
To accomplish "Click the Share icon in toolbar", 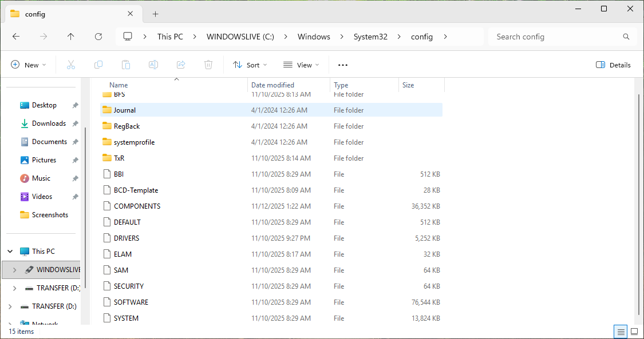I will click(x=181, y=65).
